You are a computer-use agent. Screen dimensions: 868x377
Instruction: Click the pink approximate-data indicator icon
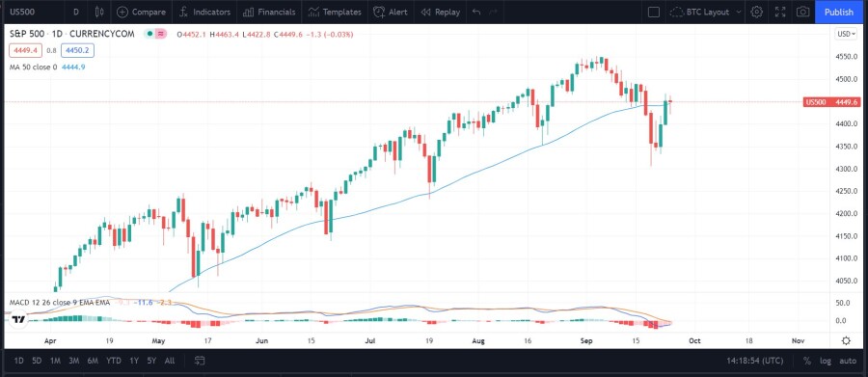pos(161,34)
